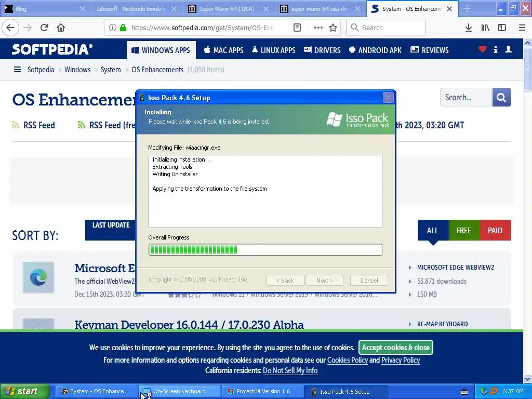Open the user account icon on Softpedia
The height and width of the screenshot is (399, 532).
(508, 49)
